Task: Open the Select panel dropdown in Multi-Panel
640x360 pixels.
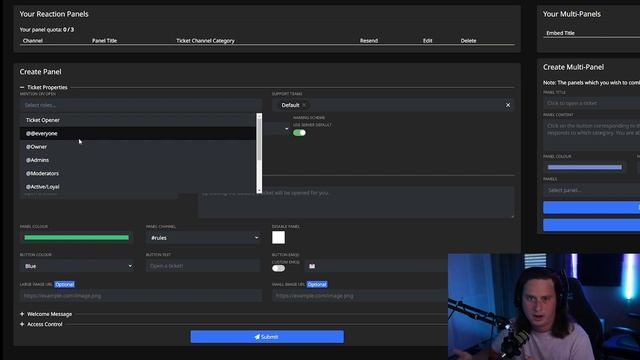Action: 591,190
